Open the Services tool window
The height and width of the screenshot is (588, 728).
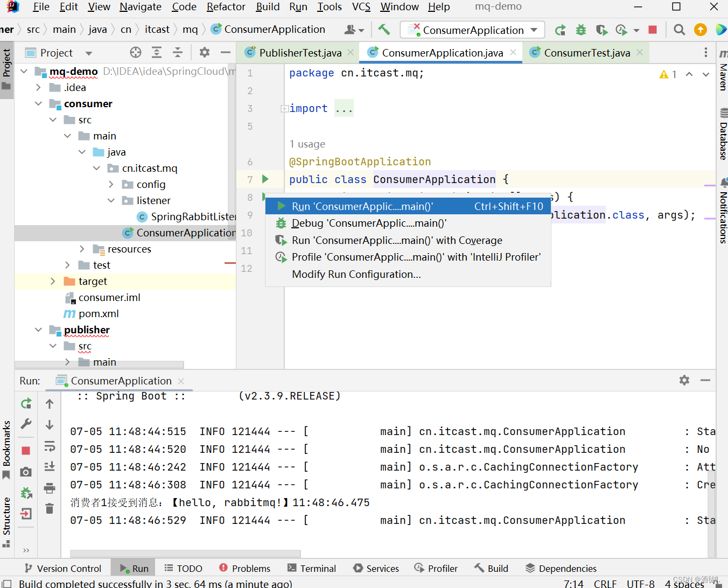pyautogui.click(x=376, y=568)
